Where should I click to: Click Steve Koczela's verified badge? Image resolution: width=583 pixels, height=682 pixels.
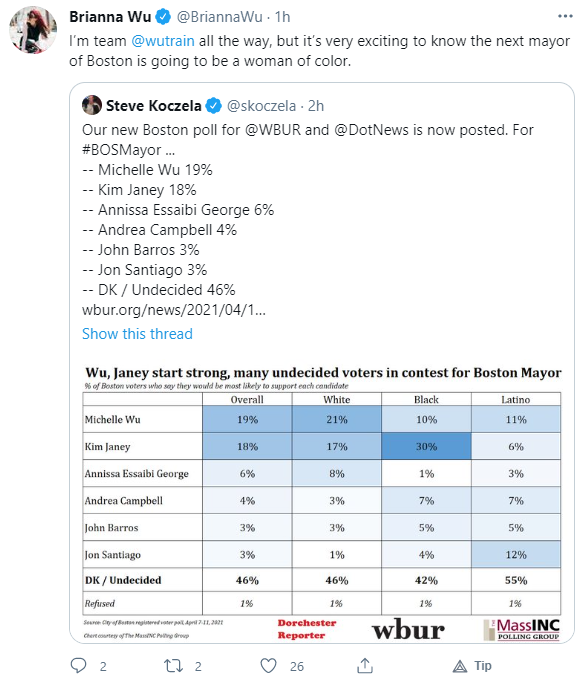coord(213,106)
